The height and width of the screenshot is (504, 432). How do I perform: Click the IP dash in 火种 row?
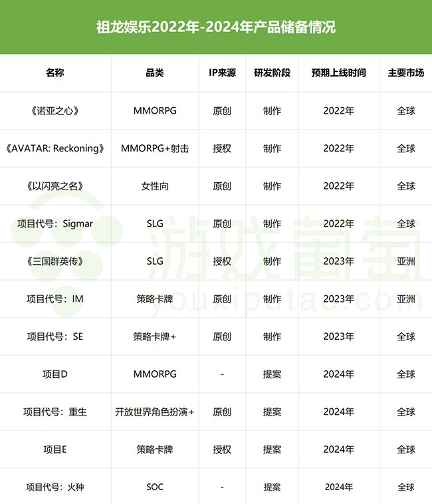[x=222, y=487]
